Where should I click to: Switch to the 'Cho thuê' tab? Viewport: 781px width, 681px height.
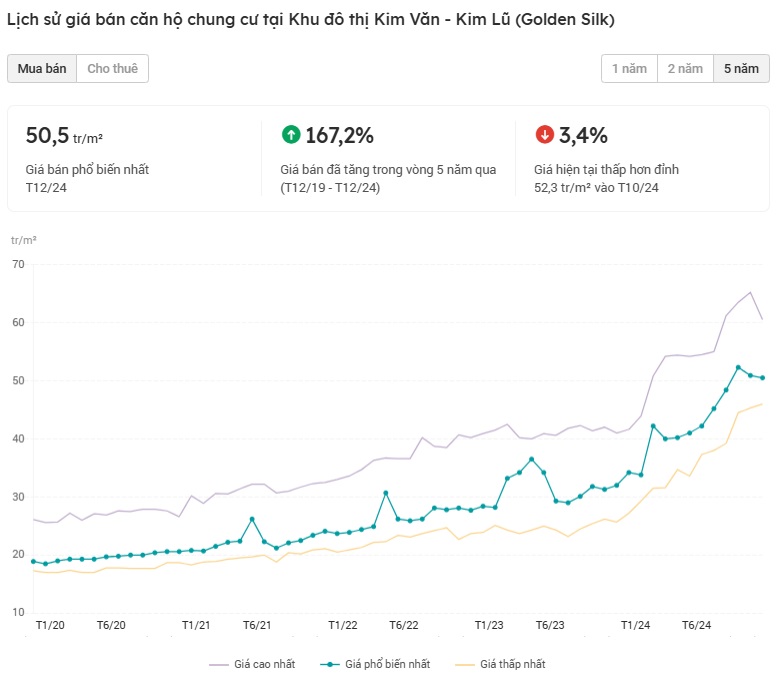click(112, 68)
